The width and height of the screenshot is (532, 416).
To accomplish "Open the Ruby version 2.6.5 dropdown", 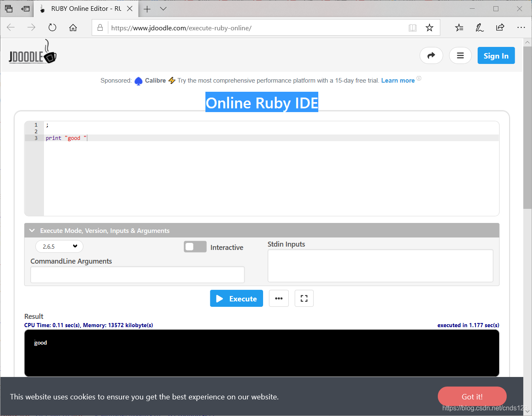I will [x=59, y=246].
